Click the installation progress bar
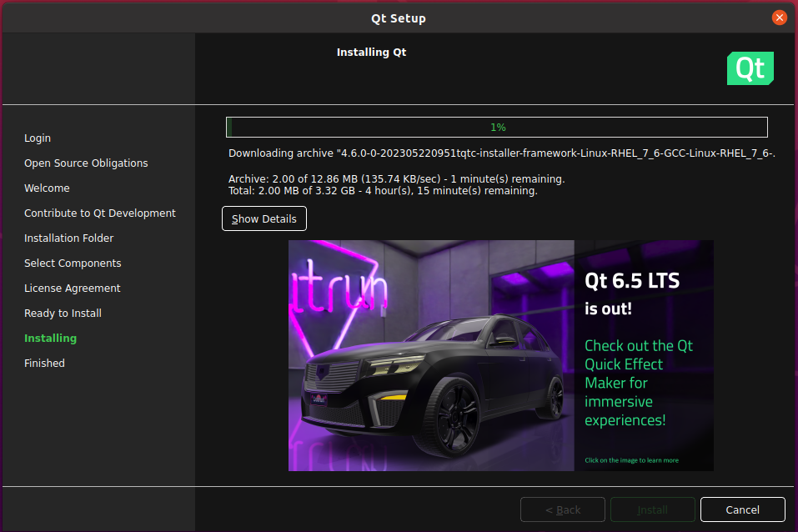 click(497, 128)
